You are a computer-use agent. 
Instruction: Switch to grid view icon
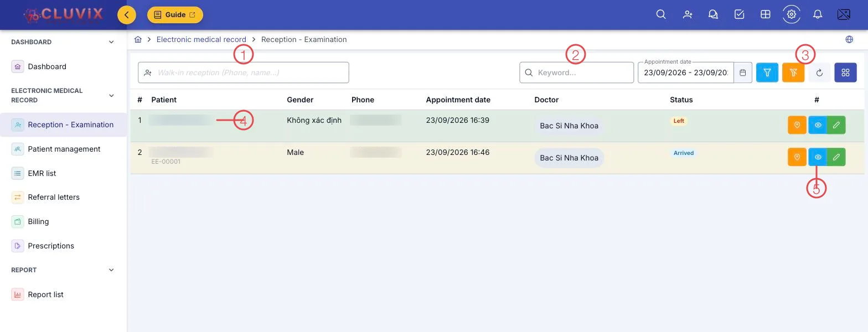pyautogui.click(x=845, y=72)
